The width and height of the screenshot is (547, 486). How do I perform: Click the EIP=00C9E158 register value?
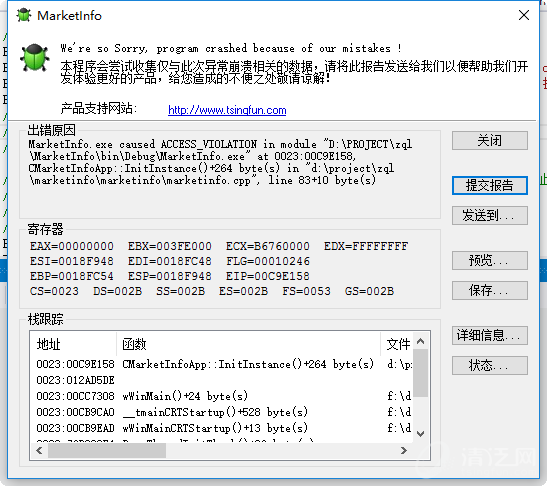coord(268,276)
